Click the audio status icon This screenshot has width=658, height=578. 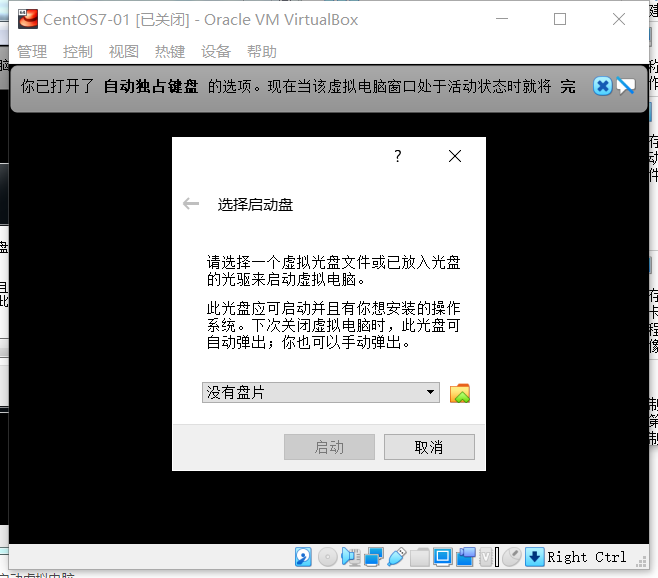click(x=351, y=557)
